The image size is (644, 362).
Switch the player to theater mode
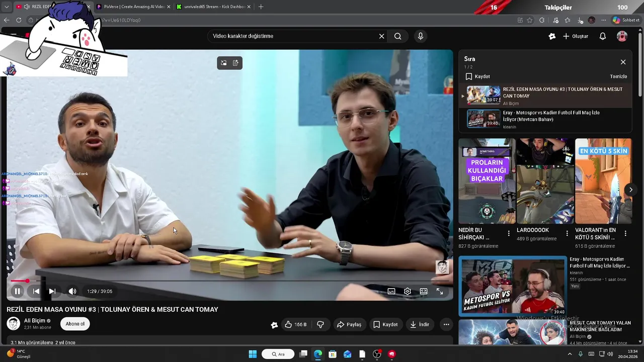424,291
